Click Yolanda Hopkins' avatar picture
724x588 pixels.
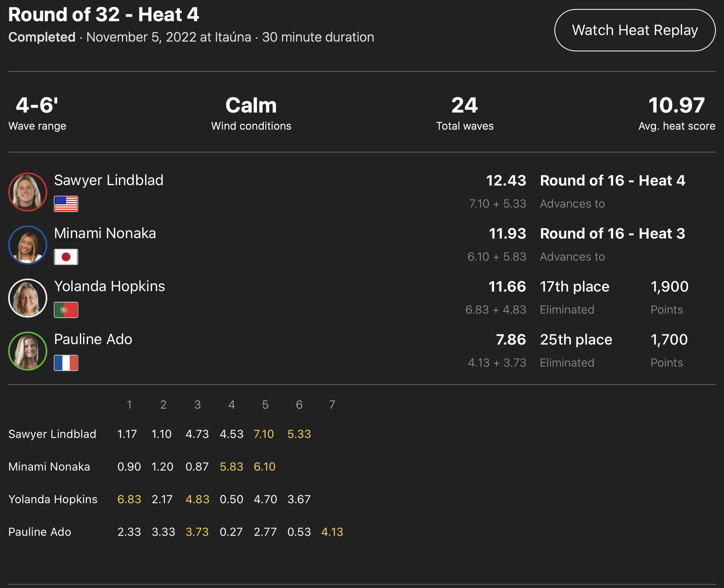coord(28,298)
